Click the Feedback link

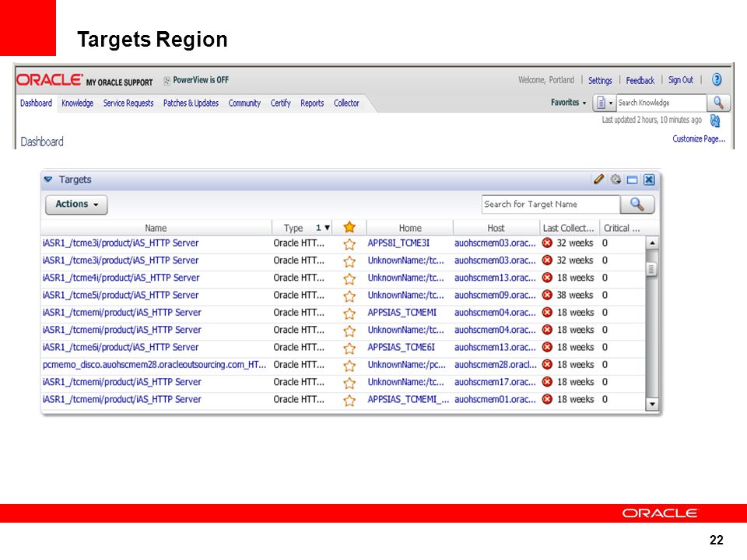point(640,80)
